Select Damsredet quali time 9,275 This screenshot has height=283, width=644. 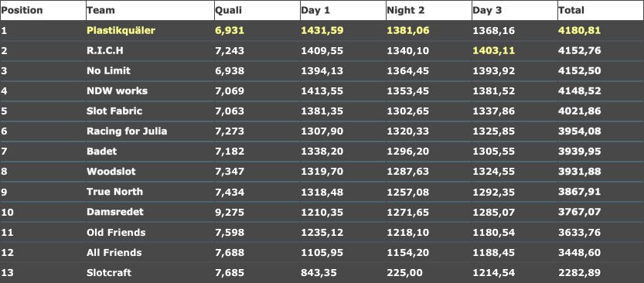tap(230, 212)
